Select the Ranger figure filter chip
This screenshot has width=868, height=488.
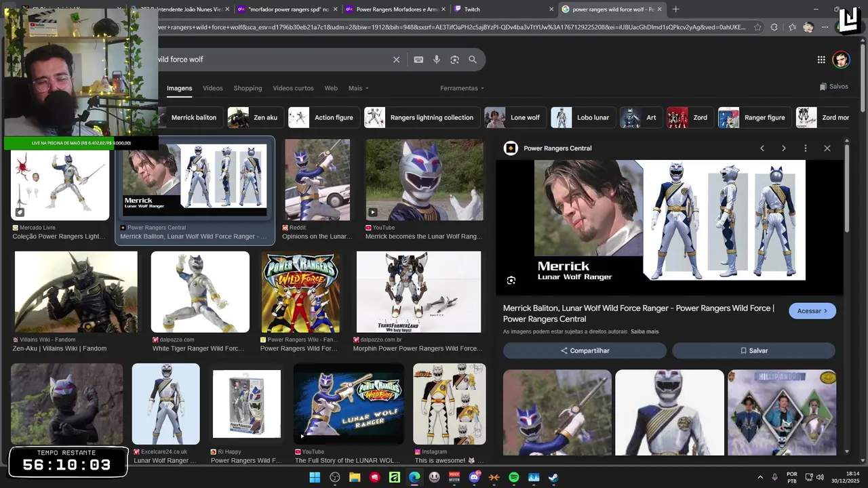tap(753, 117)
